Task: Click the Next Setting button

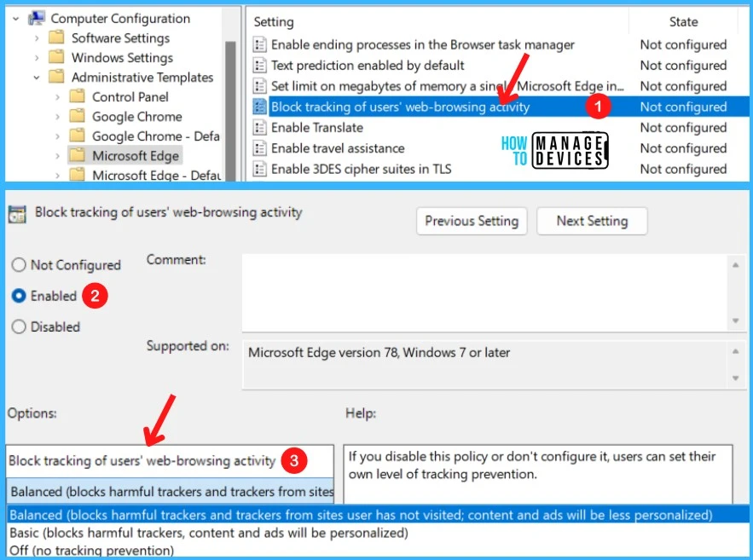Action: pyautogui.click(x=592, y=221)
